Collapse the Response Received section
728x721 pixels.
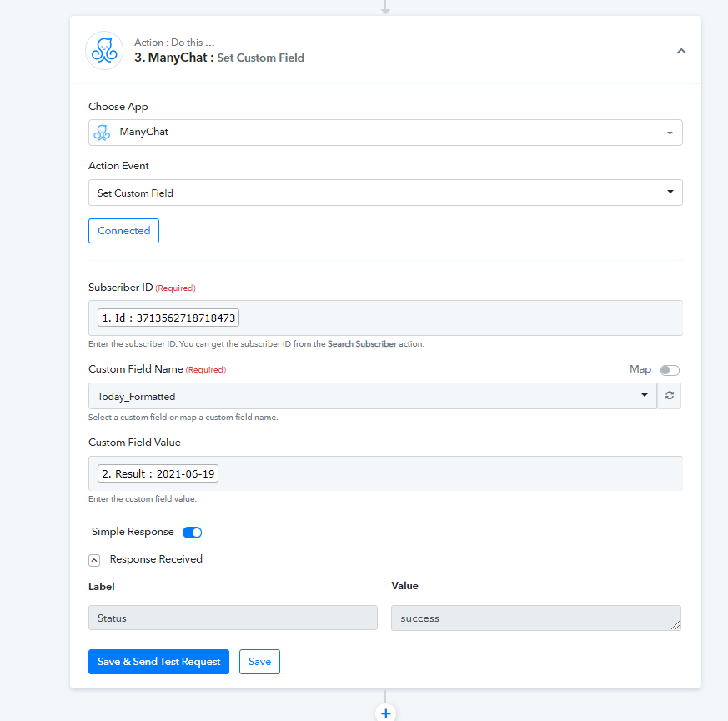[94, 560]
